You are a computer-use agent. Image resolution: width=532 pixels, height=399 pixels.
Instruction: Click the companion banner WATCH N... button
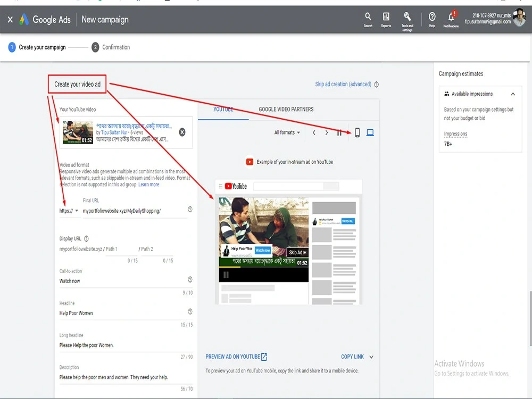[x=348, y=221]
